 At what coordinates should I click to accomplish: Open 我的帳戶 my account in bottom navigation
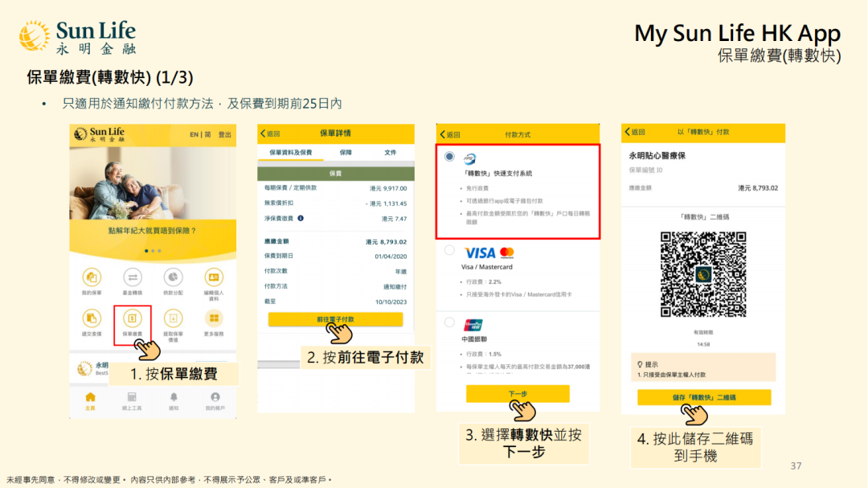click(x=215, y=401)
